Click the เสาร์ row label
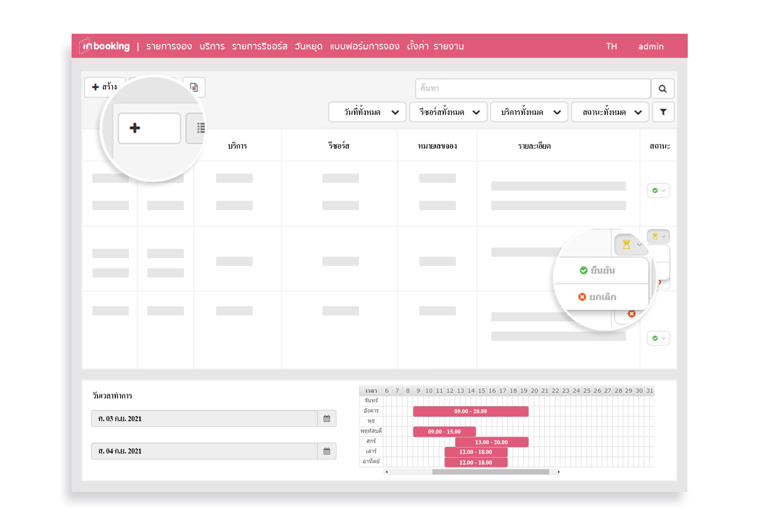Image resolution: width=776 pixels, height=532 pixels. pyautogui.click(x=371, y=451)
